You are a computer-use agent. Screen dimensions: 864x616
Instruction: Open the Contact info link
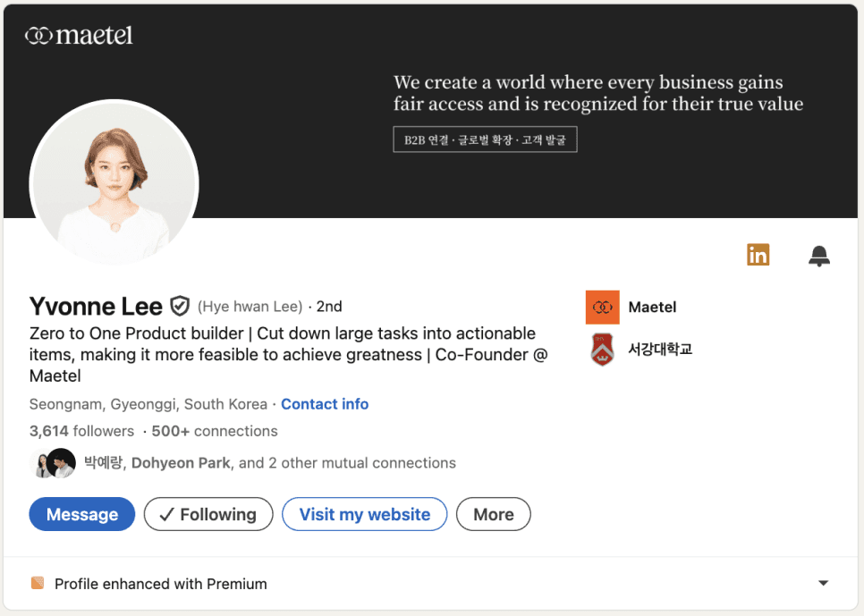(325, 404)
